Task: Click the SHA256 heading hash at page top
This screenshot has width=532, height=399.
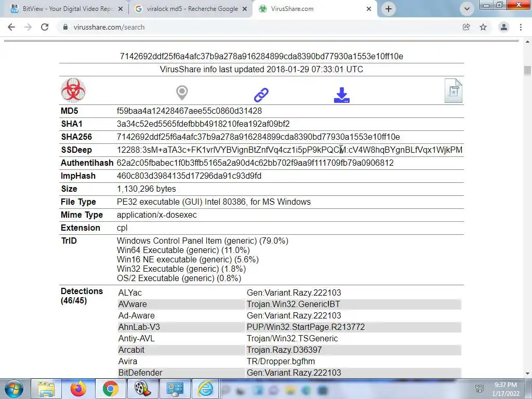Action: [261, 56]
